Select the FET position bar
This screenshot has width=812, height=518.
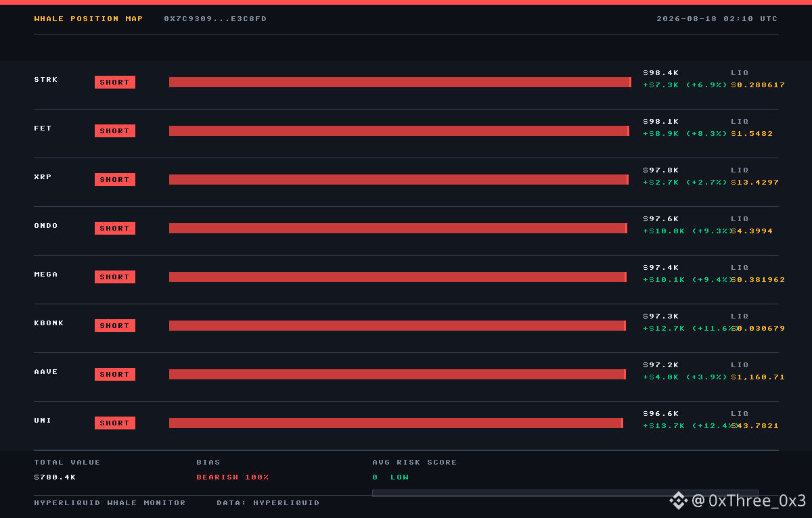click(399, 131)
